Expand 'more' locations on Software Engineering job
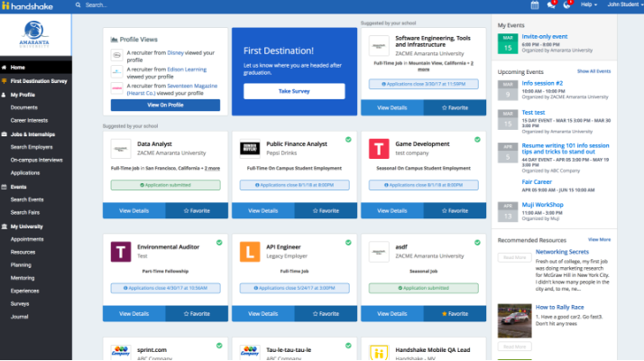The width and height of the screenshot is (644, 361). pos(423,69)
